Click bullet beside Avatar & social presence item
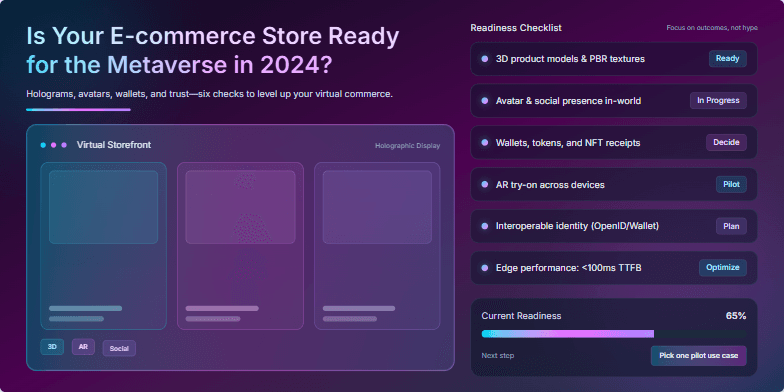 click(x=484, y=101)
